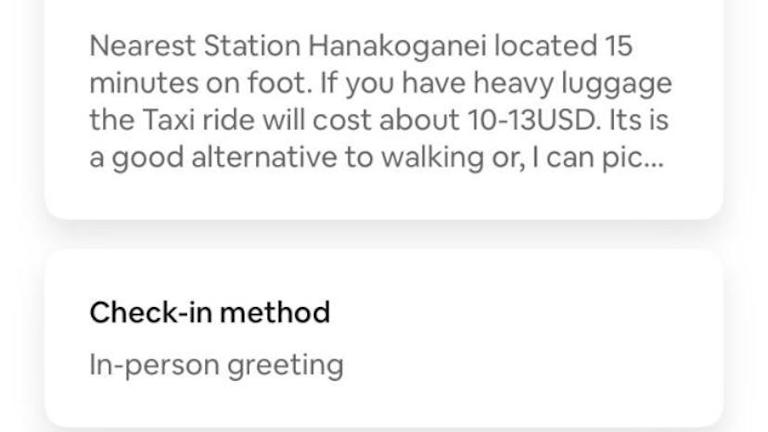
Task: Tap the "located 15" text
Action: 566,46
